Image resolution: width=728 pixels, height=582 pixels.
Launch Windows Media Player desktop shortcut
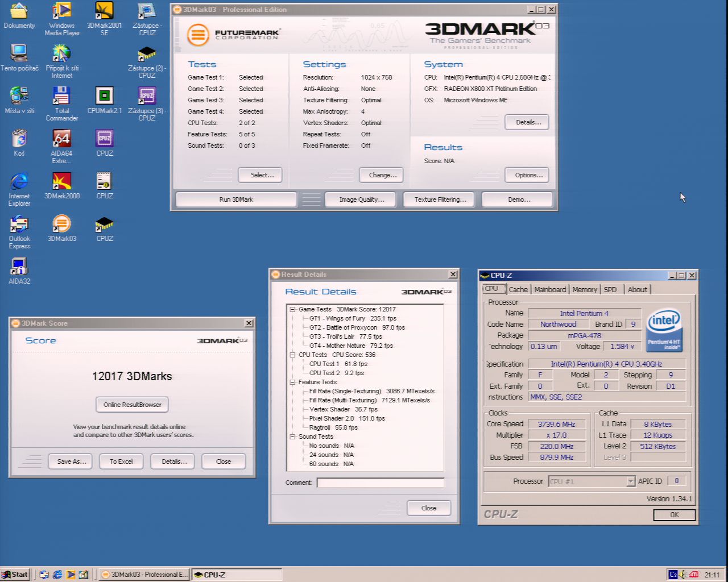(x=61, y=19)
